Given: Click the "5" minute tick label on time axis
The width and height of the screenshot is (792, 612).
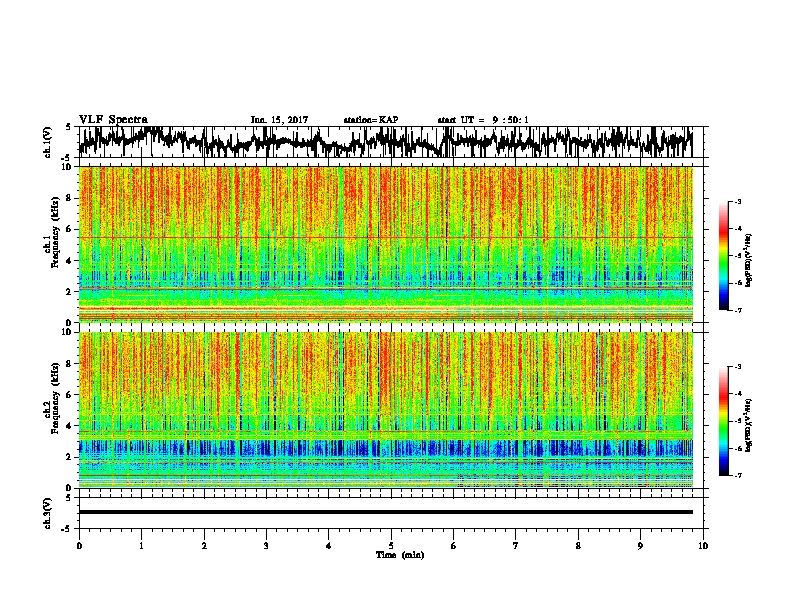Looking at the screenshot, I should point(391,546).
